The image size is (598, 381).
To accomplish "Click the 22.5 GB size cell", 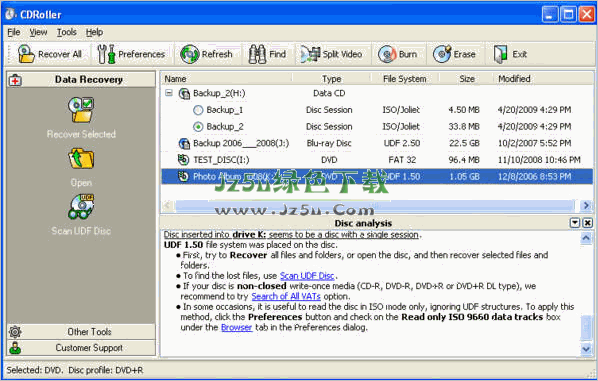I will (464, 143).
